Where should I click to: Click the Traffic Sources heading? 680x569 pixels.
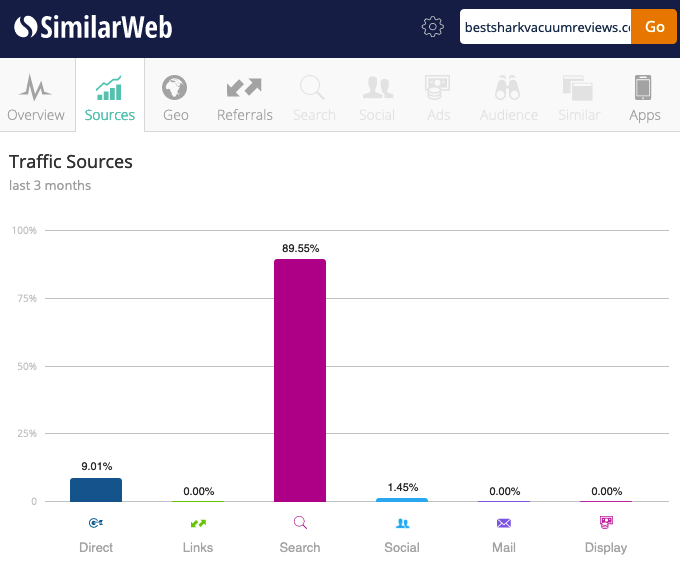pos(71,161)
